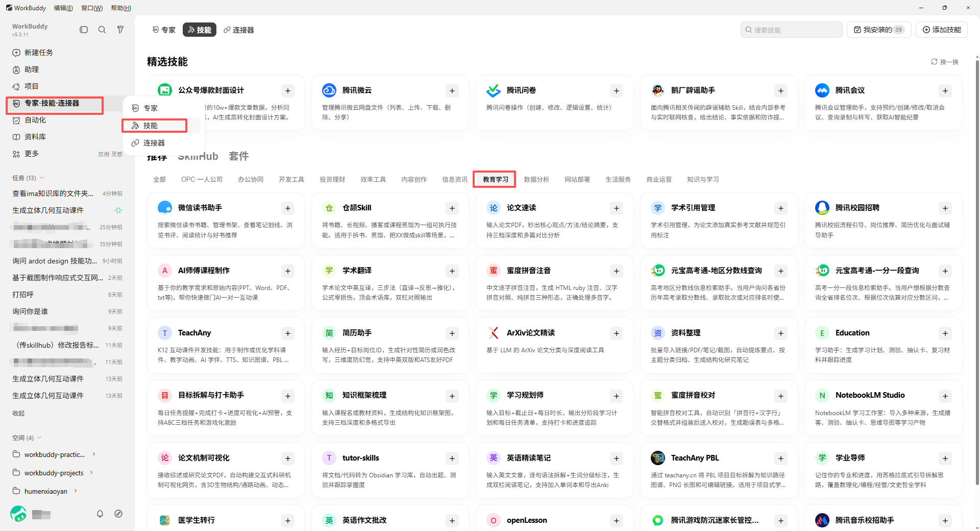980x531 pixels.
Task: Click the 腾讯校园招聘 penguin icon
Action: click(x=822, y=208)
